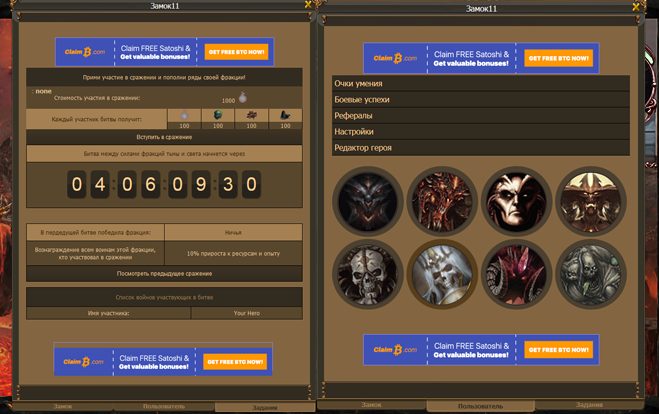Pick the third hero avatar in the bottom row
659x414 pixels.
click(516, 274)
